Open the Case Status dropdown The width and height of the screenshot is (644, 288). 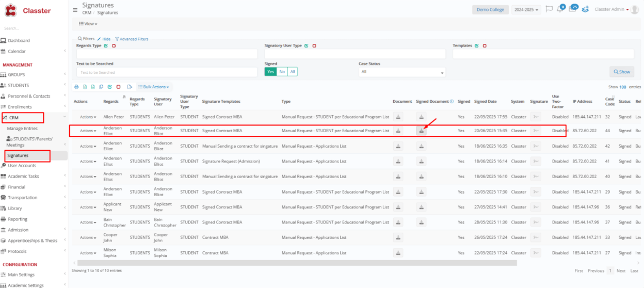tap(401, 72)
